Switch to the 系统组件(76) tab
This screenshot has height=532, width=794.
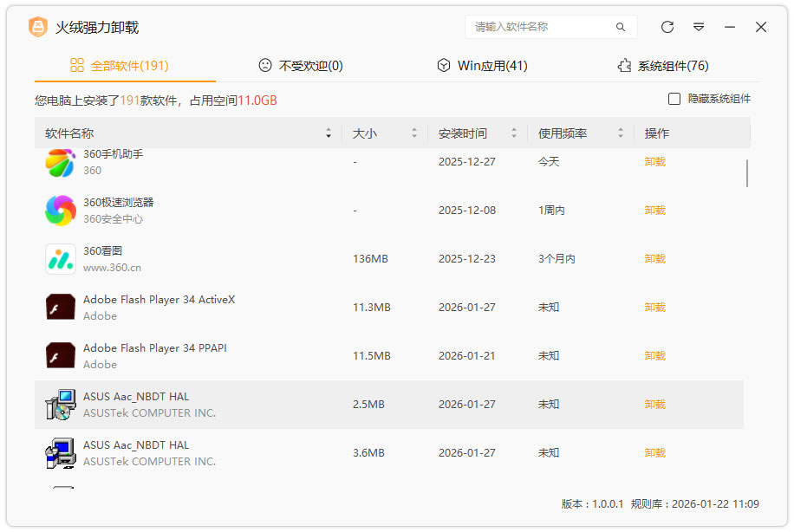(x=663, y=66)
